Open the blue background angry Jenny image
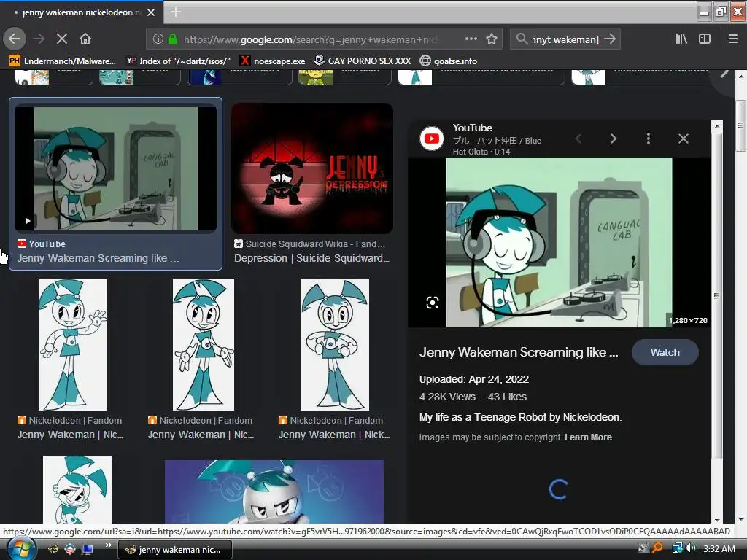Screen dimensions: 747x560 point(274,491)
